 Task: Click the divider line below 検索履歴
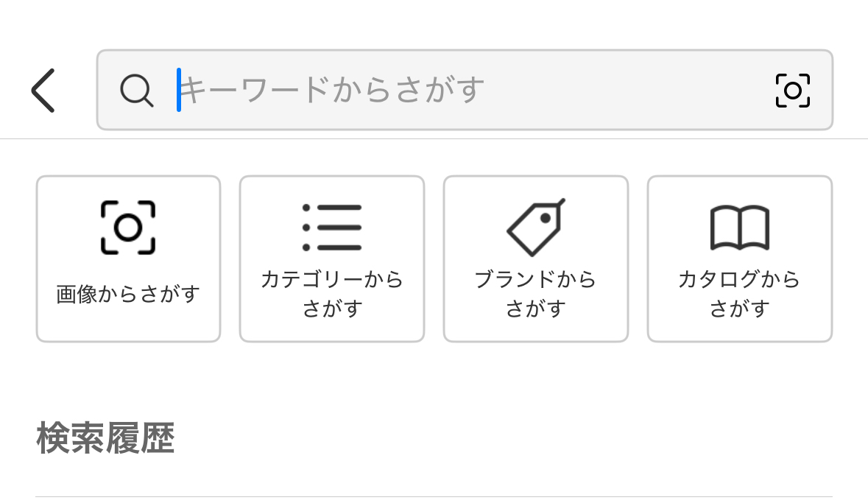click(x=434, y=496)
